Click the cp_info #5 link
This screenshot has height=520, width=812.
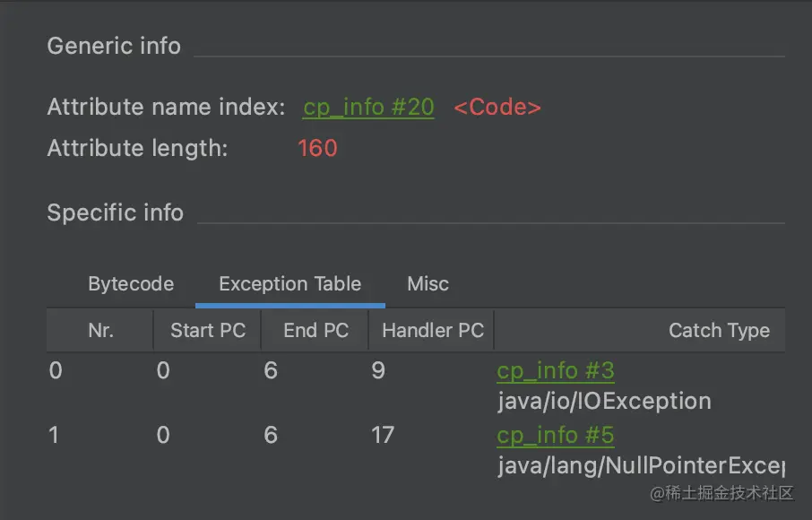pos(556,435)
